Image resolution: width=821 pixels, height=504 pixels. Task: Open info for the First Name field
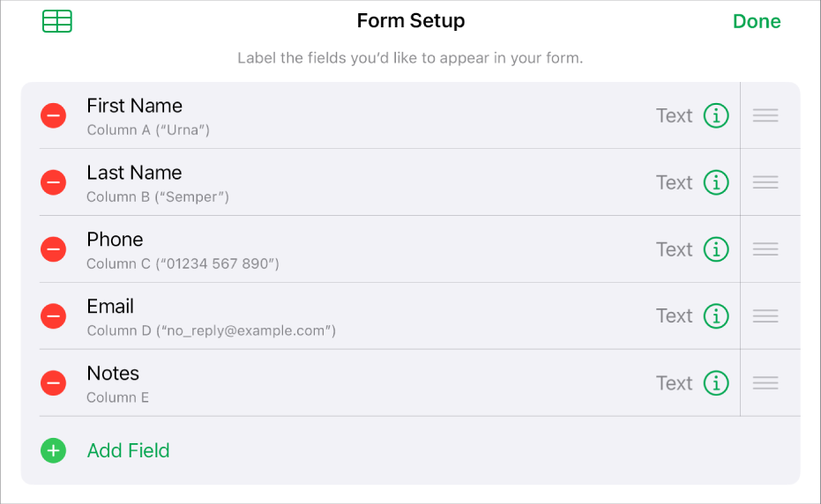716,115
